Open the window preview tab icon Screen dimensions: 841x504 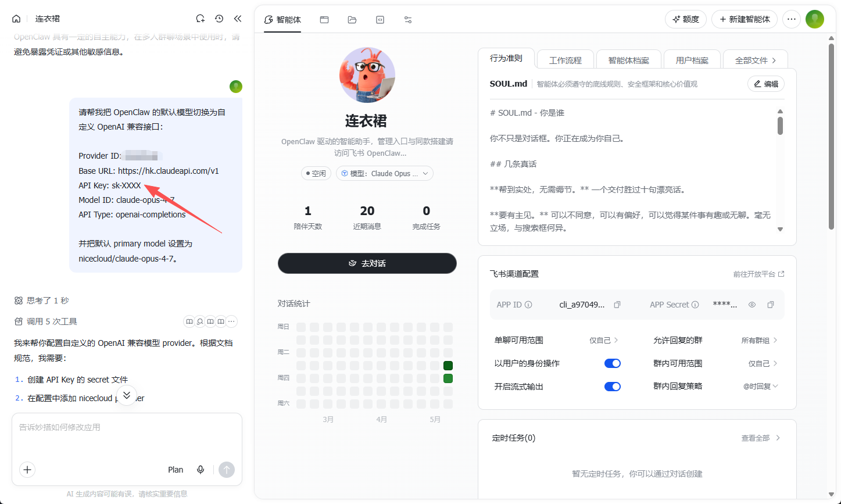point(324,19)
